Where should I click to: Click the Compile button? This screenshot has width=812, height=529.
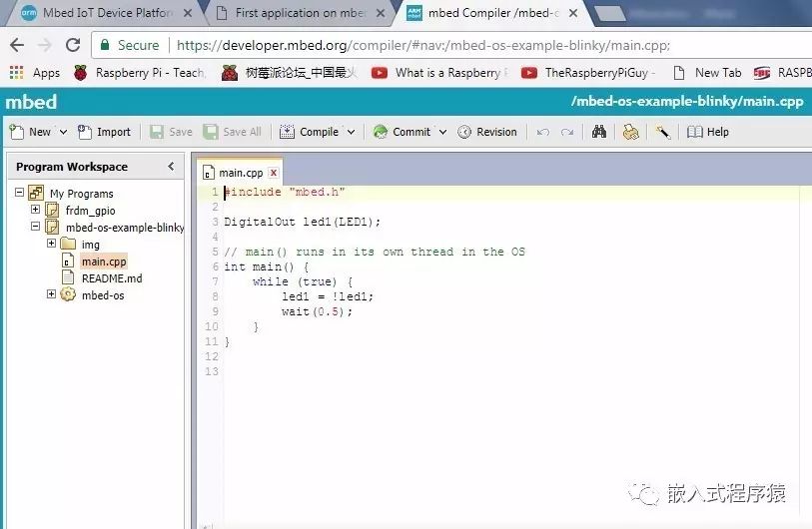point(310,132)
